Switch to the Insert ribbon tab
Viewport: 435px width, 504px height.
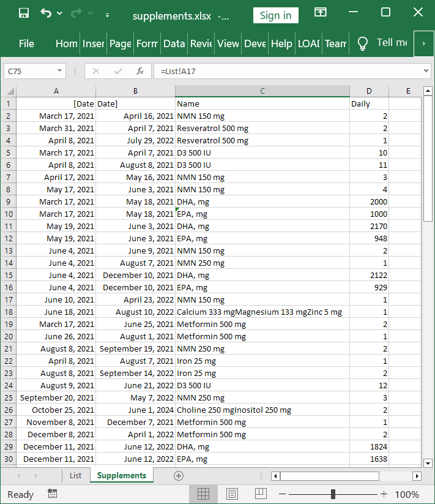[x=93, y=43]
